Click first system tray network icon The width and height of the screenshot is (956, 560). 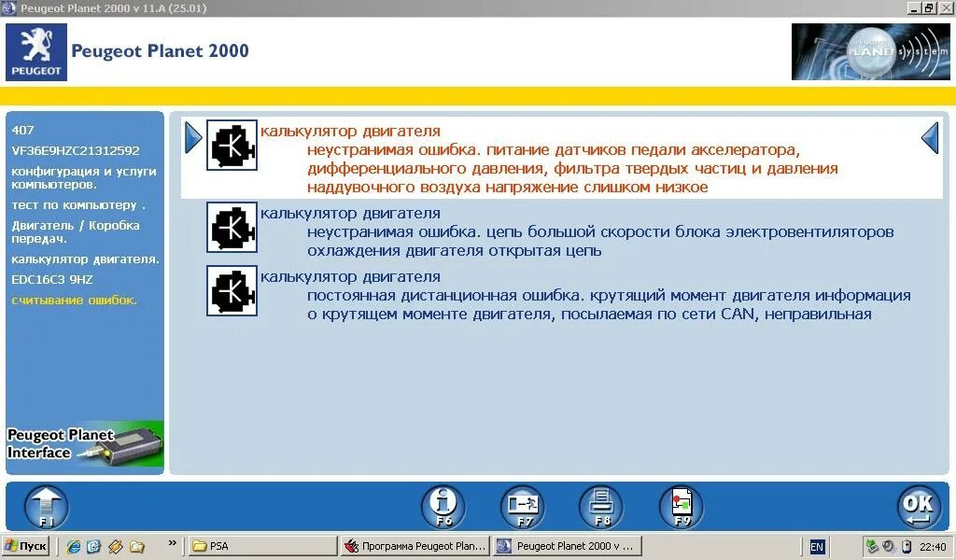click(x=872, y=546)
